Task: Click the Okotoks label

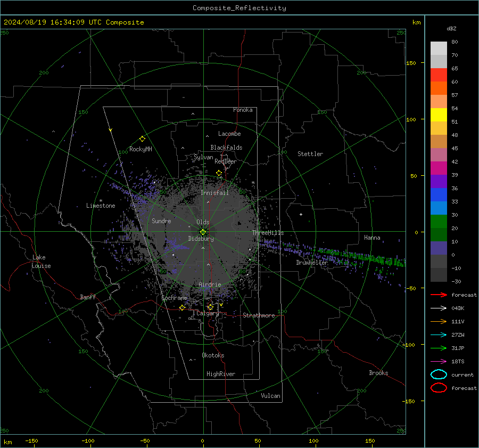Action: pyautogui.click(x=213, y=355)
